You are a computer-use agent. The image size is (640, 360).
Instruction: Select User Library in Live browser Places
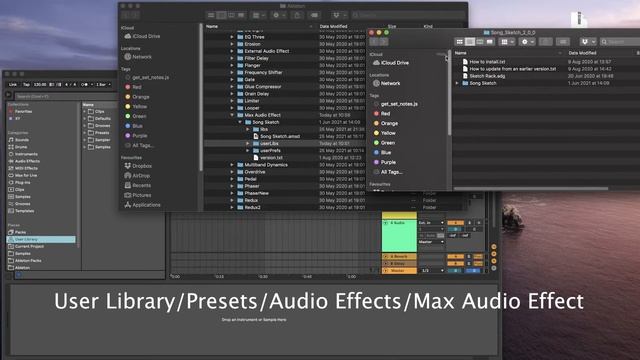41,239
